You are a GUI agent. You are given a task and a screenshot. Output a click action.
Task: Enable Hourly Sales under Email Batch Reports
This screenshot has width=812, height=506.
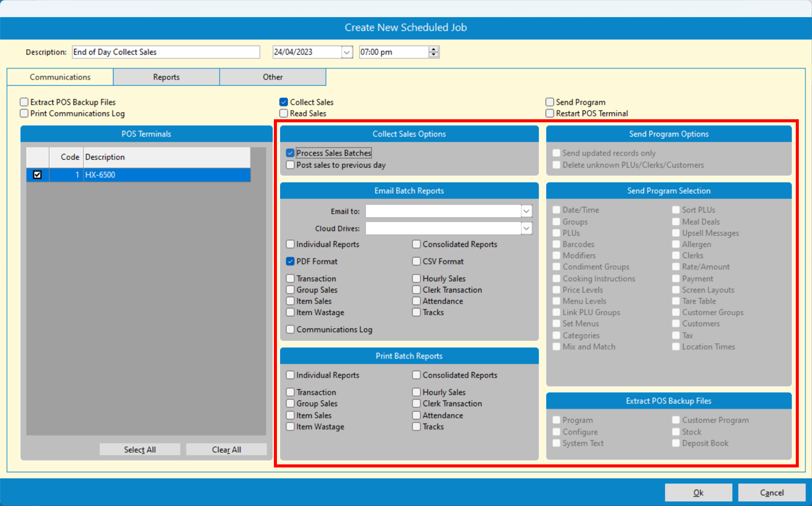(x=416, y=279)
